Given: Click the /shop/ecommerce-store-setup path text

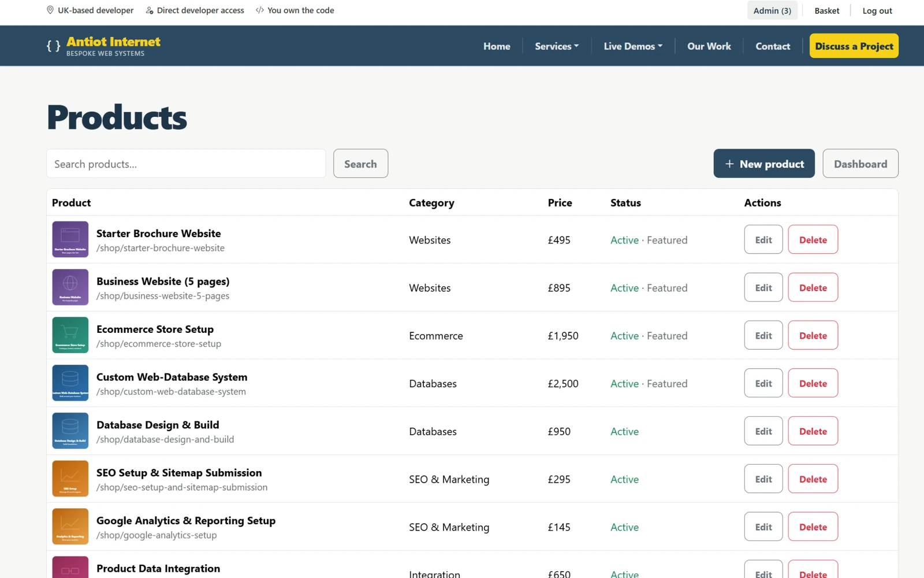Looking at the screenshot, I should [x=159, y=344].
